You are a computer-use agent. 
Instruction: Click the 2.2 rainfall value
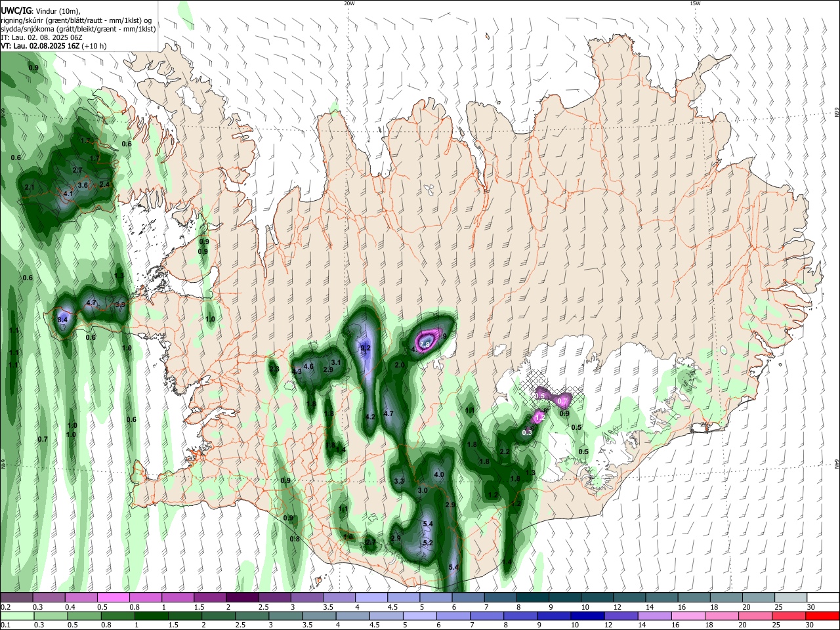pyautogui.click(x=505, y=452)
